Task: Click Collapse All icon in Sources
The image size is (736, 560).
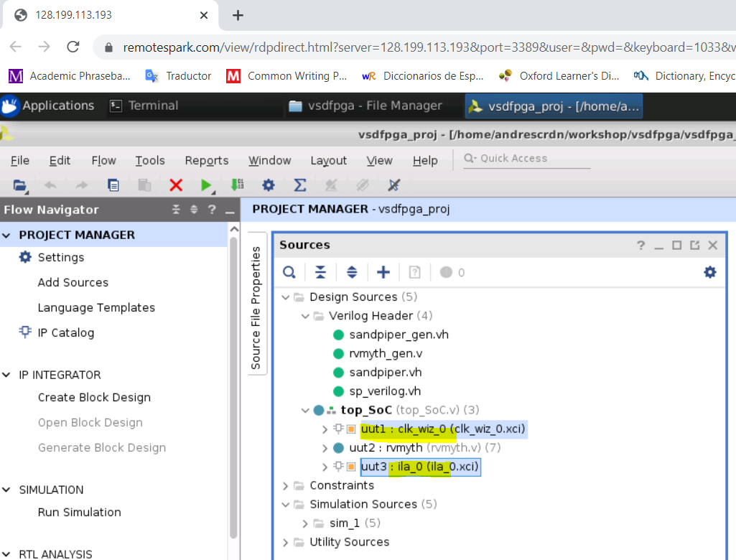Action: pos(320,272)
